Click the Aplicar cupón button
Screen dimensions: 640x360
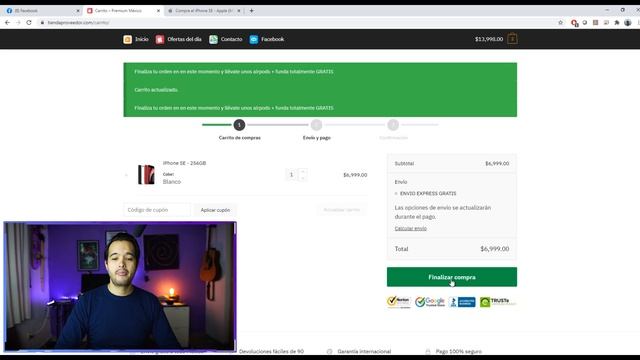[x=215, y=210]
